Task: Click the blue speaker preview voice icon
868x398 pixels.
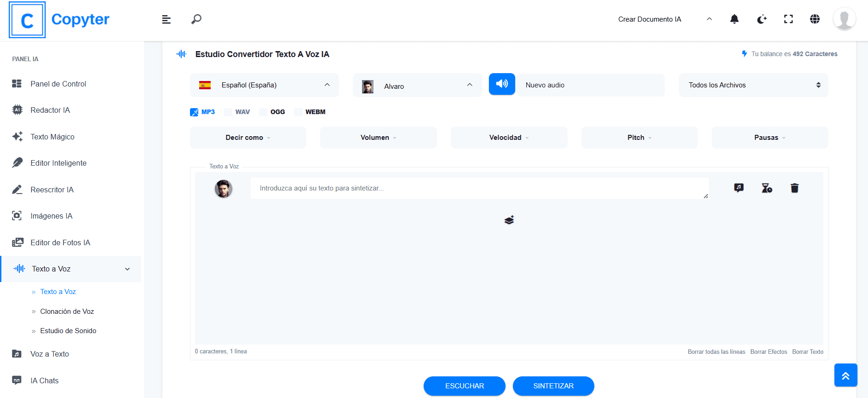Action: tap(501, 84)
